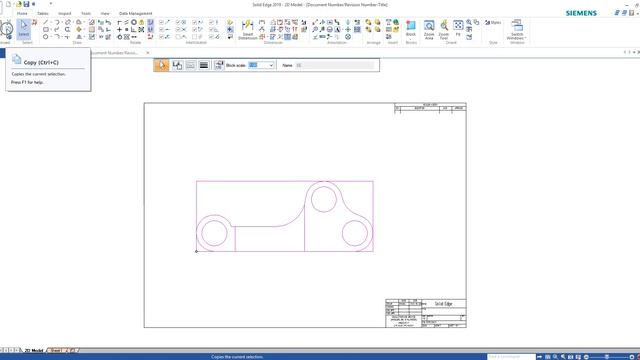Click the top circle in the drawing

click(324, 199)
